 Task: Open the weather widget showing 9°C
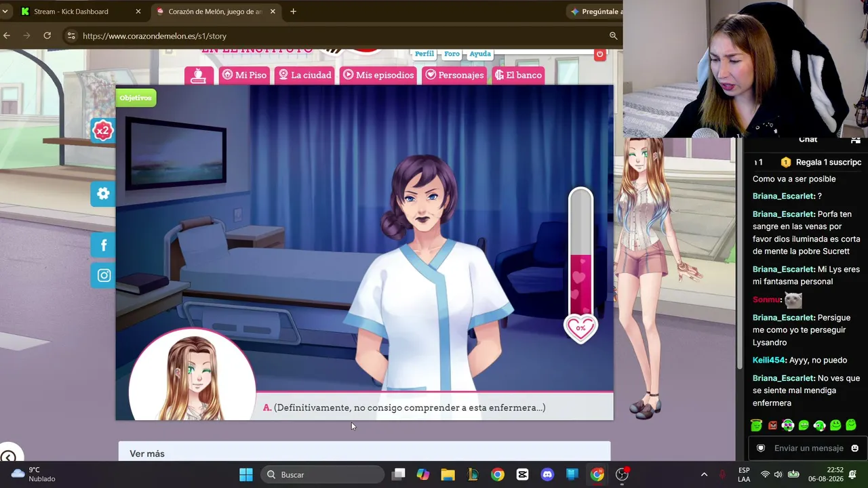34,474
